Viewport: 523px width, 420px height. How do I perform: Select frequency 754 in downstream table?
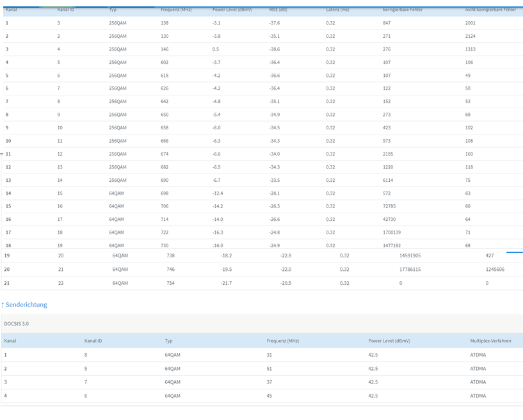coord(170,283)
